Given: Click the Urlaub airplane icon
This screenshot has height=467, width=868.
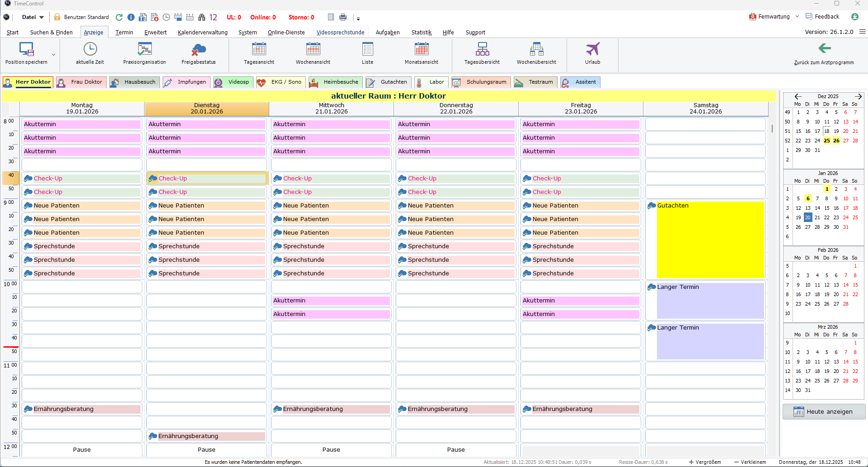Looking at the screenshot, I should click(x=592, y=49).
